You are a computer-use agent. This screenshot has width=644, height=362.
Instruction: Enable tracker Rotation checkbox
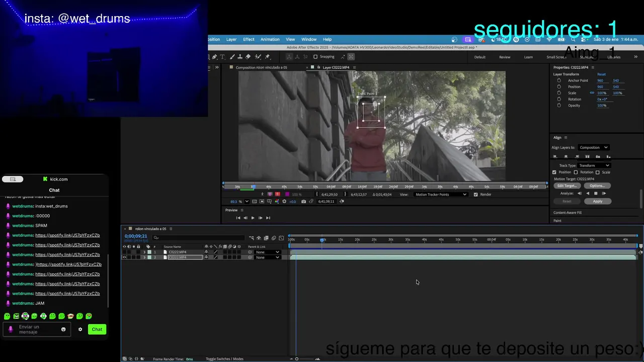[576, 172]
